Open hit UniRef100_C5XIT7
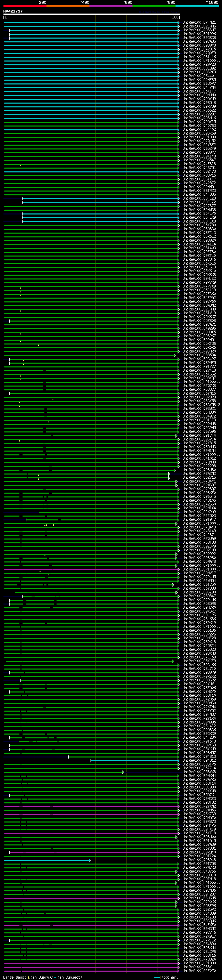This screenshot has height=980, width=222. (199, 91)
